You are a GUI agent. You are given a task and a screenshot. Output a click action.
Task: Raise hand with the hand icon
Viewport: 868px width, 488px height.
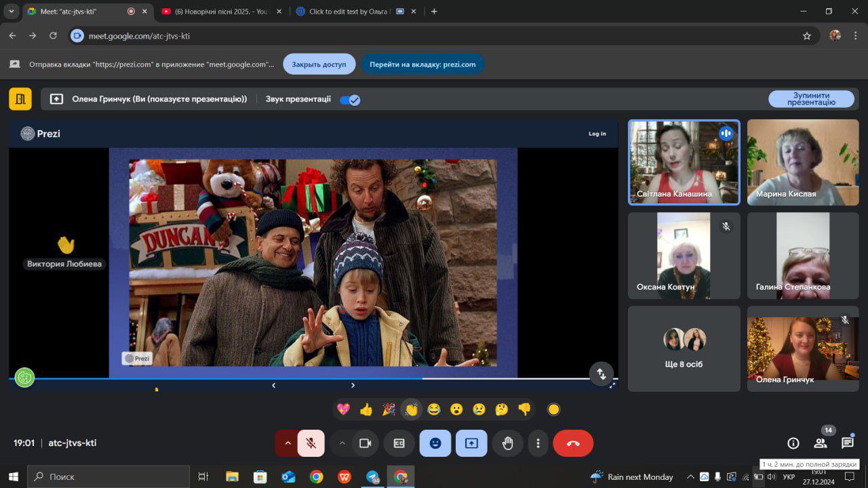(508, 443)
